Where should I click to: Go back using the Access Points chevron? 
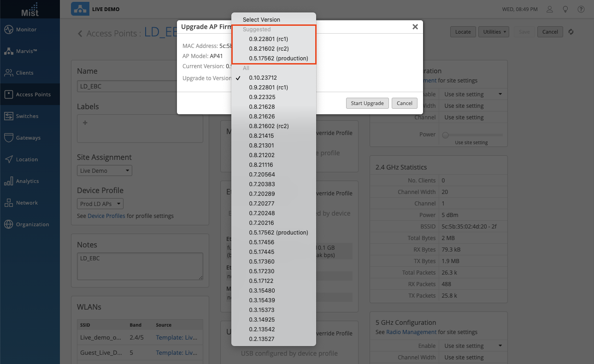pyautogui.click(x=80, y=33)
